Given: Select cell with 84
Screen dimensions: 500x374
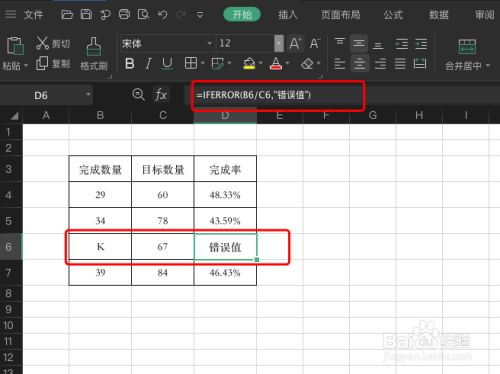Looking at the screenshot, I should (163, 273).
